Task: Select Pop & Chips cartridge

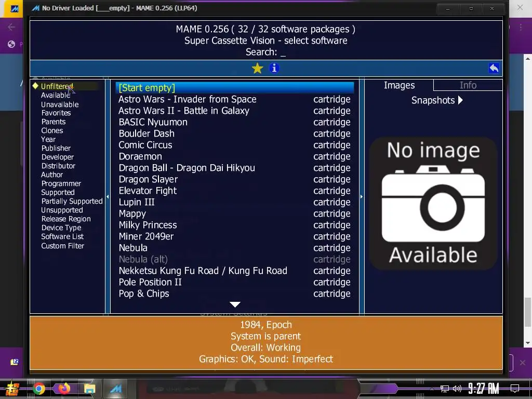Action: click(235, 294)
